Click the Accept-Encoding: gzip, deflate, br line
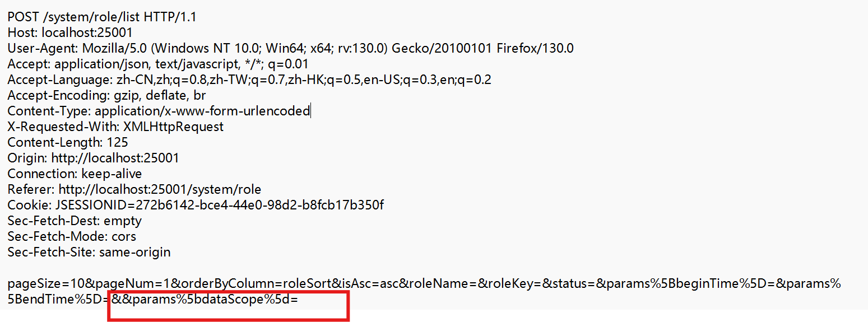This screenshot has height=322, width=868. pyautogui.click(x=106, y=96)
